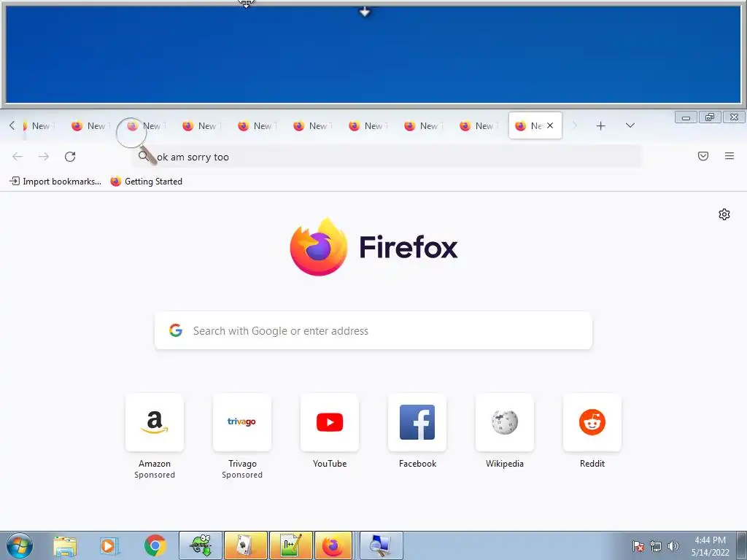The width and height of the screenshot is (747, 560).
Task: Select the active tab showing the close X
Action: click(535, 125)
